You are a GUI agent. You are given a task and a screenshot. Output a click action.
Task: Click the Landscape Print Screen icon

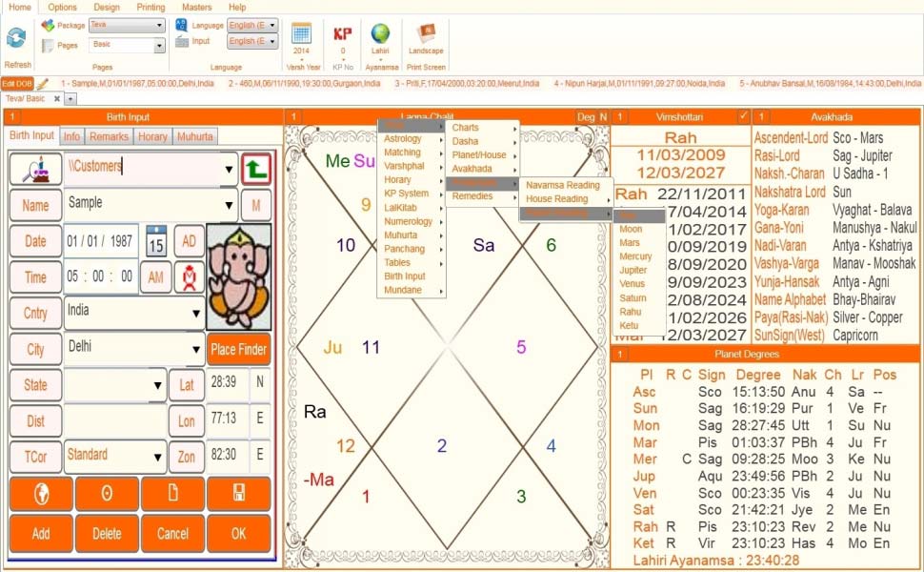tap(426, 33)
